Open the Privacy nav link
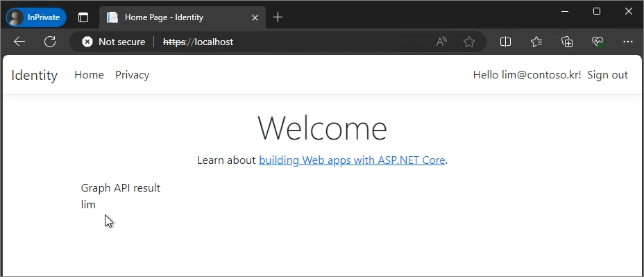 click(x=133, y=75)
